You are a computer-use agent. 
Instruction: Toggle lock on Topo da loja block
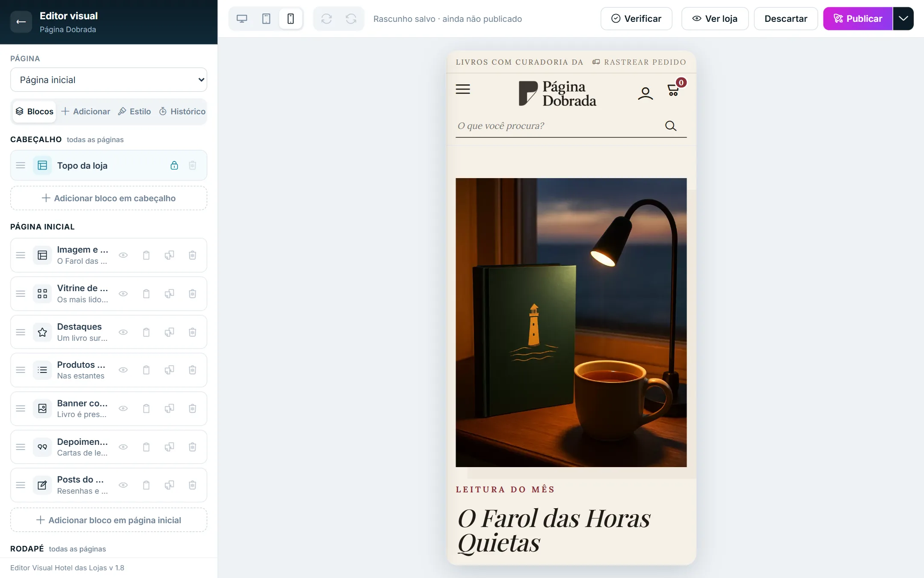(x=174, y=165)
